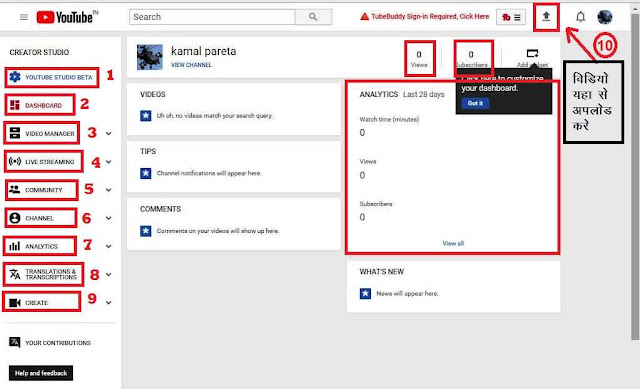Click 'News will appear here' text
640x389 pixels.
pyautogui.click(x=407, y=293)
